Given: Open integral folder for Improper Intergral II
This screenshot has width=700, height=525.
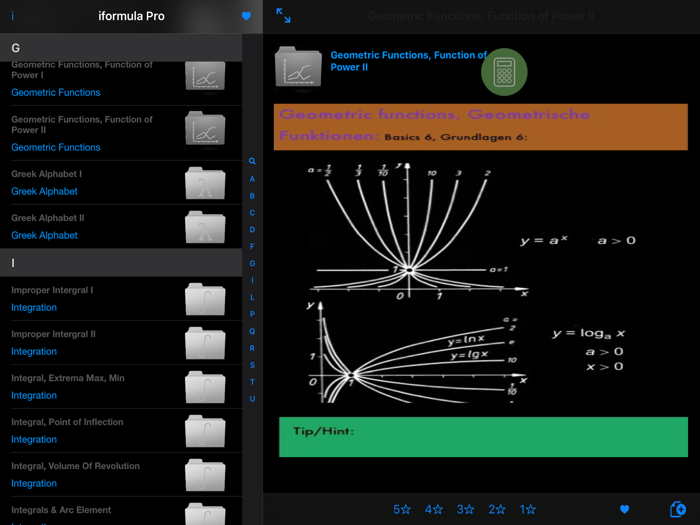Looking at the screenshot, I should [205, 343].
